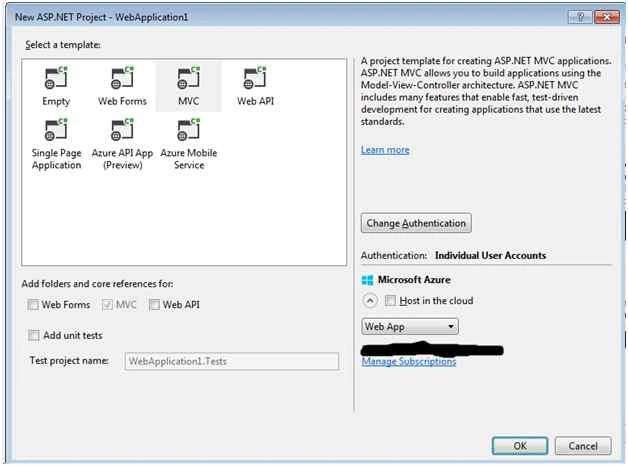Choose Single Page Application template icon
The image size is (628, 466).
(56, 130)
